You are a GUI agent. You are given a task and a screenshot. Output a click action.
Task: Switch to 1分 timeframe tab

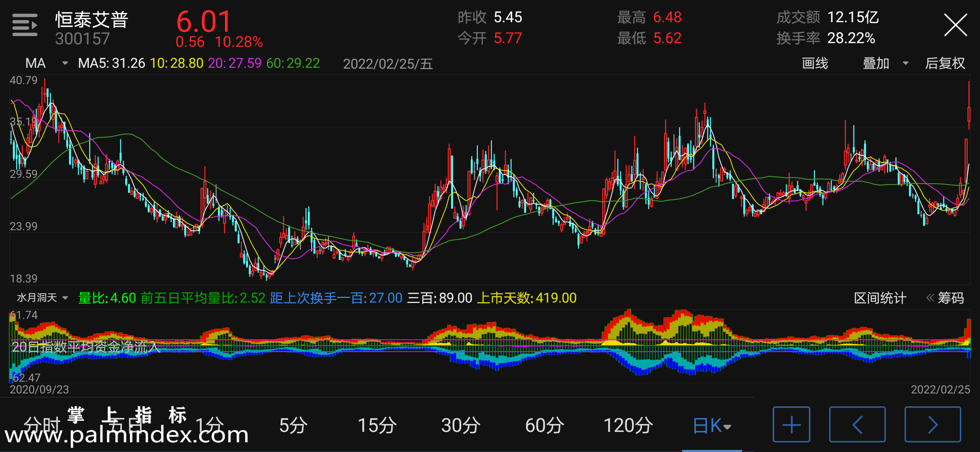click(x=209, y=425)
